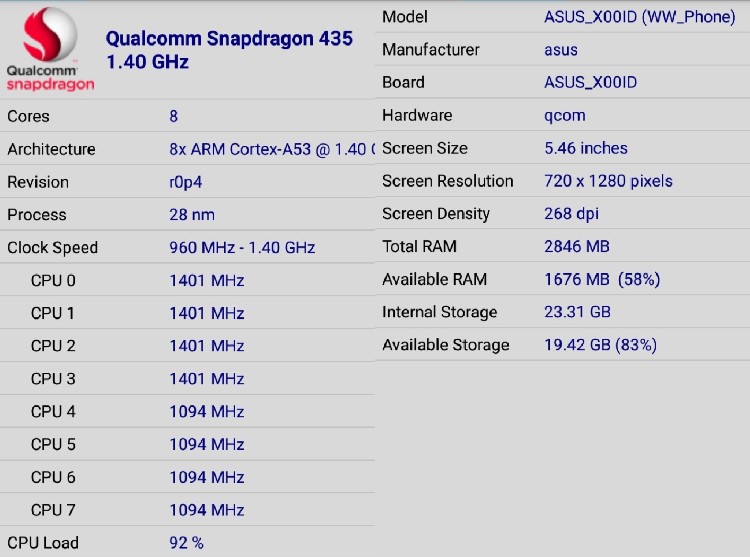Click the Qualcomm Snapdragon logo
The image size is (750, 557).
point(50,49)
